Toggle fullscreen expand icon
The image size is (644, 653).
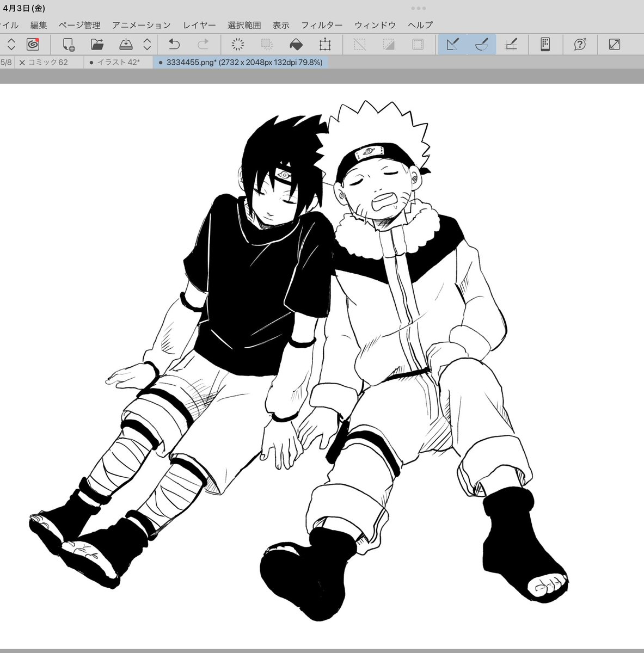[x=615, y=44]
